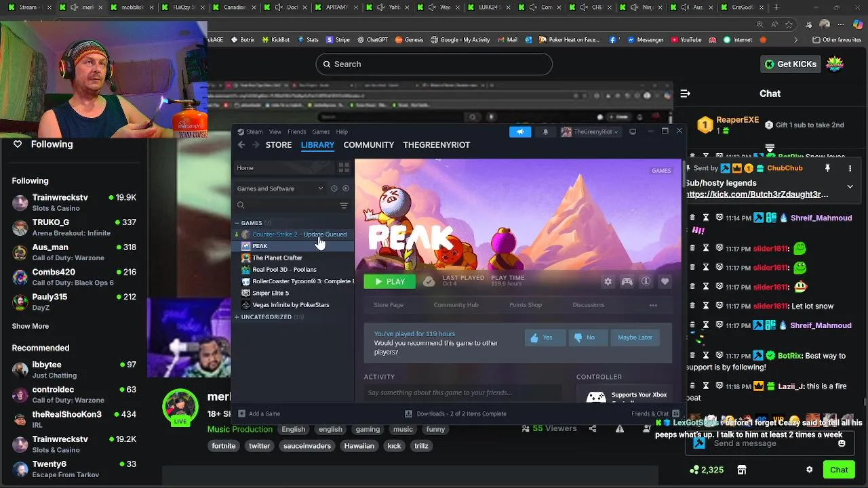The height and width of the screenshot is (488, 868).
Task: Open Games and Software filter dropdown
Action: coord(279,188)
